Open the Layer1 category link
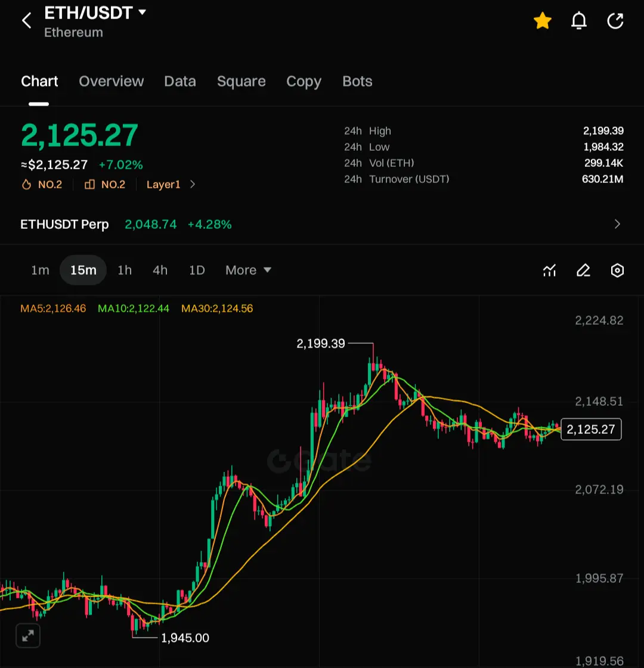 click(x=163, y=185)
